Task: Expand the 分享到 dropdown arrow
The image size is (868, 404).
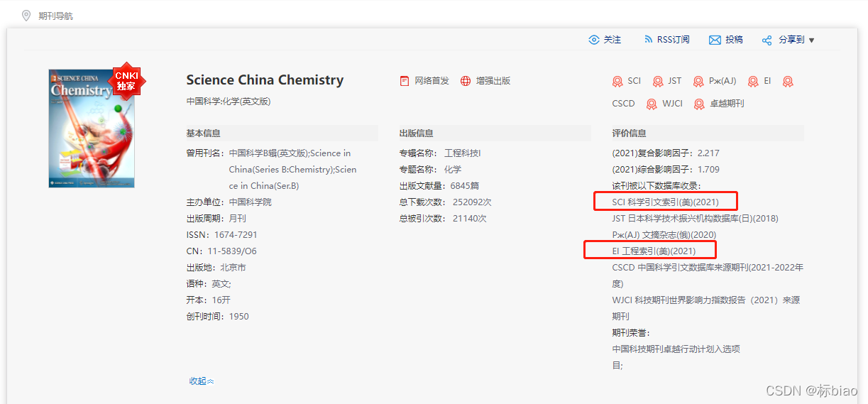Action: tap(811, 40)
